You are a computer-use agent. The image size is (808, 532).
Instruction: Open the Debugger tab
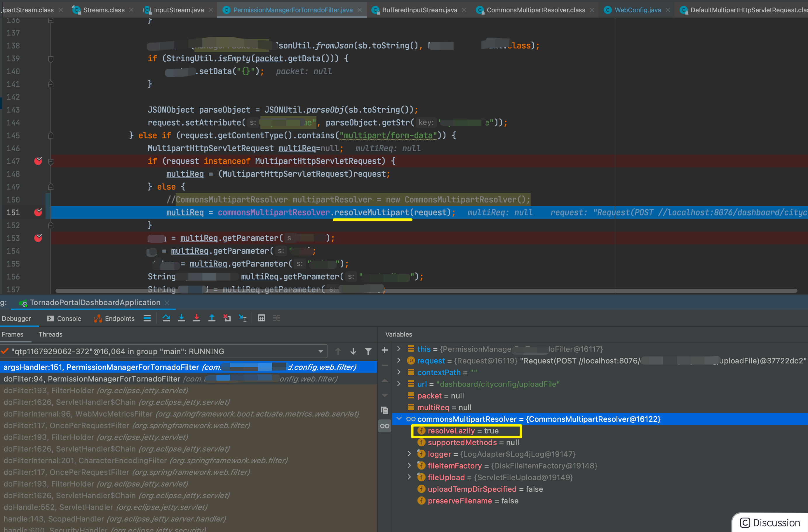[16, 318]
